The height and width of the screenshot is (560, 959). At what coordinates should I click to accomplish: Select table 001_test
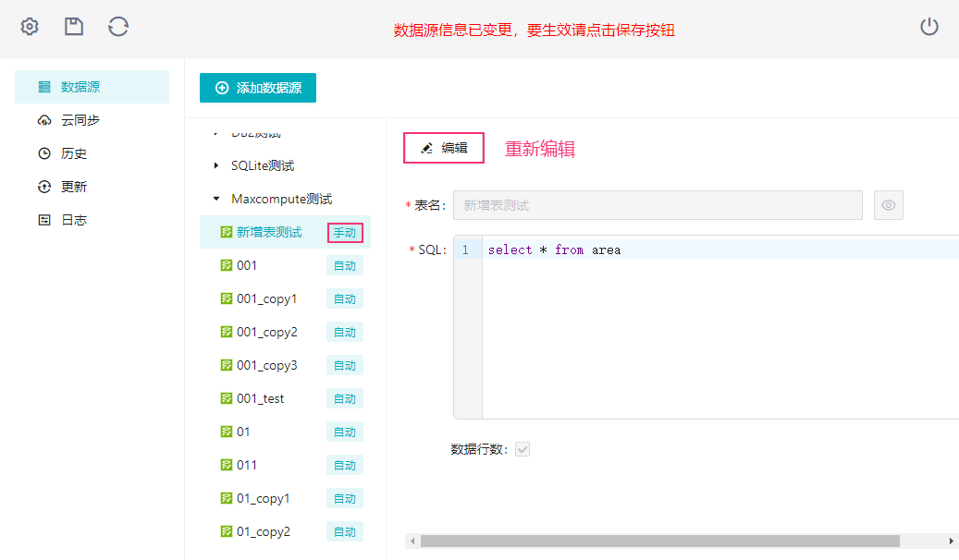pyautogui.click(x=261, y=398)
